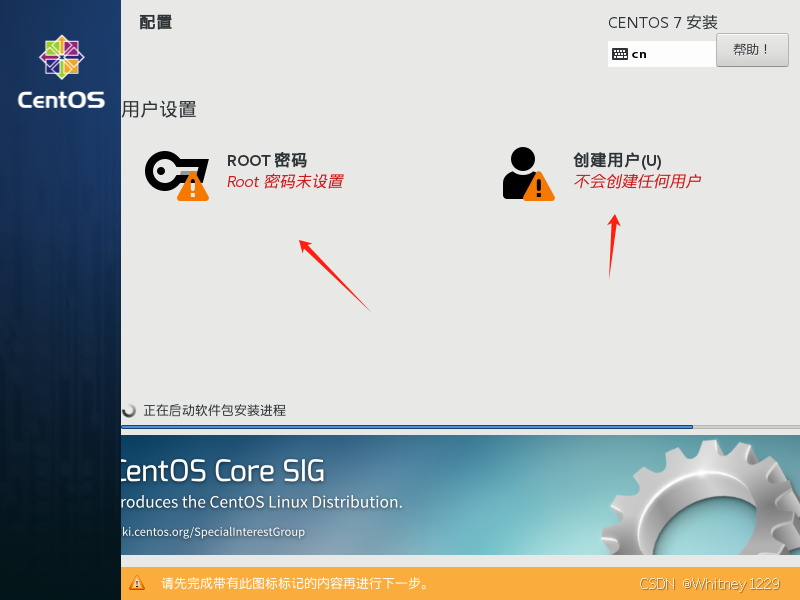The width and height of the screenshot is (800, 600).
Task: Click the SpecialInterestGroup wiki URL
Action: click(x=213, y=532)
